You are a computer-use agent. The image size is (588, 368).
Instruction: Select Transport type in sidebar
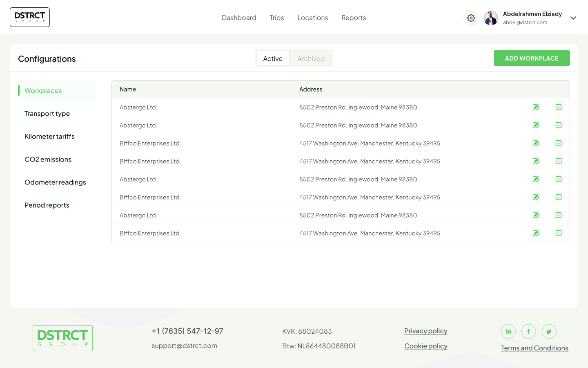coord(47,114)
